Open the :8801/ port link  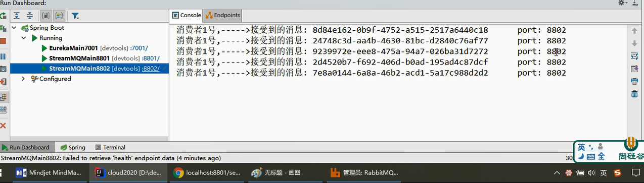[151, 58]
